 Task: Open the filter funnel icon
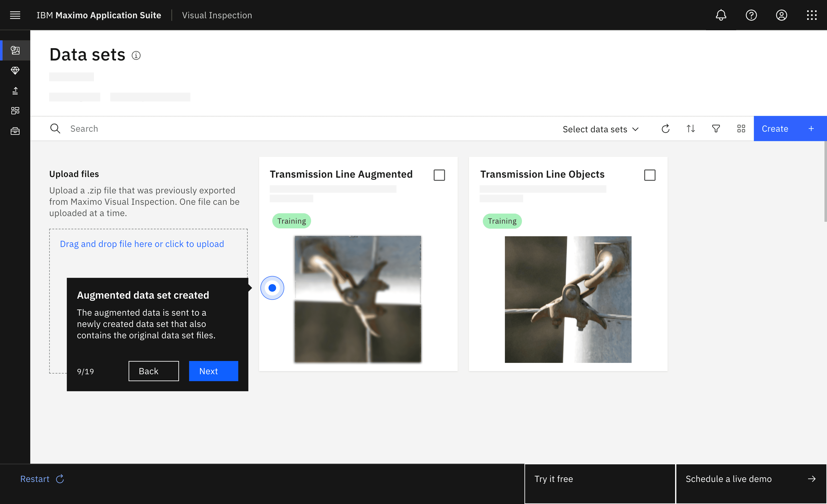point(716,129)
